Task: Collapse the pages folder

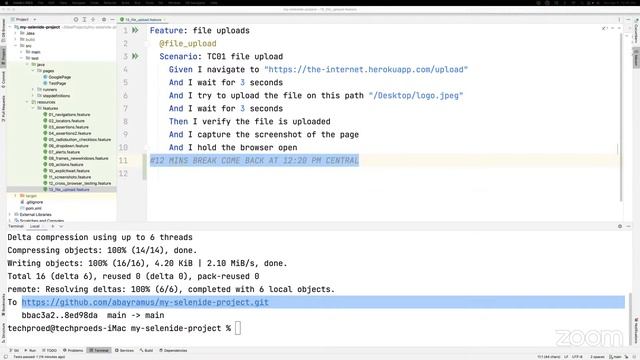Action: point(33,71)
